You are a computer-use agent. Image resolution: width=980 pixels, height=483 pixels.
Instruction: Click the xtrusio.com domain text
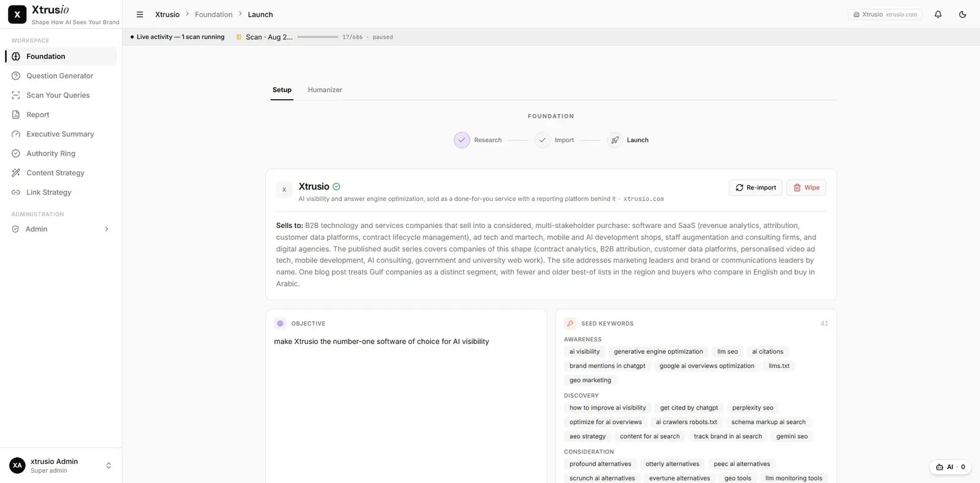click(644, 199)
